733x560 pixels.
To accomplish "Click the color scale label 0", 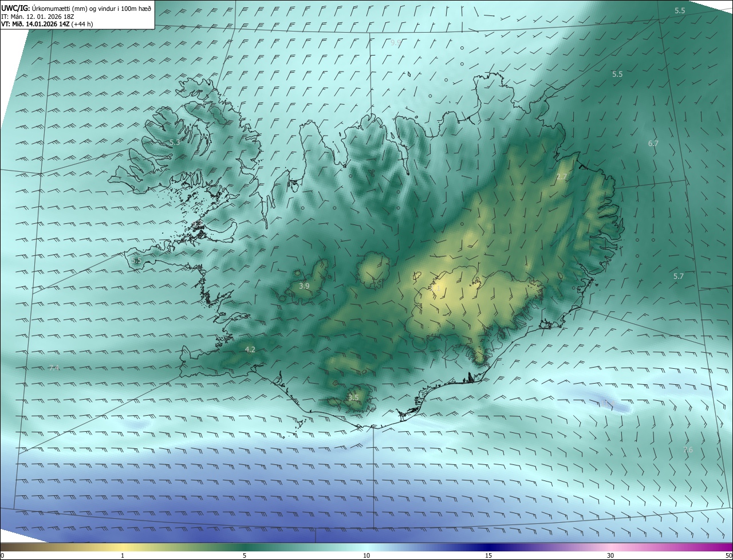I will coord(2,556).
